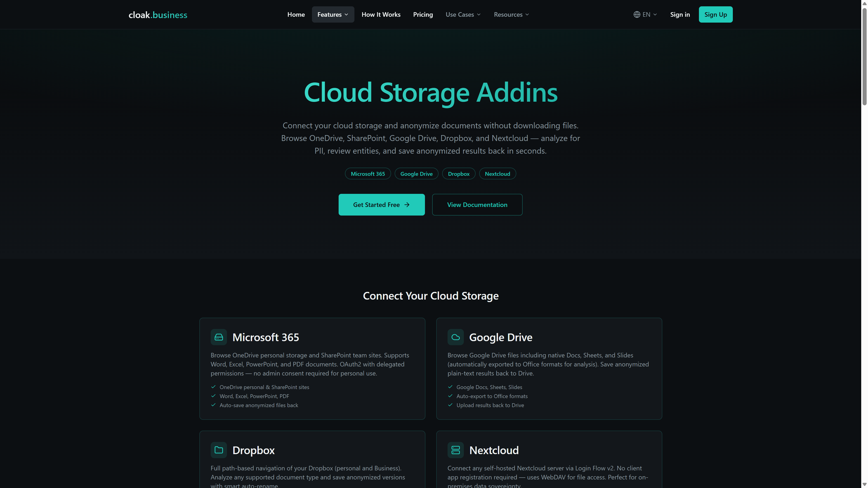868x488 pixels.
Task: Click the Sign in link
Action: [680, 14]
